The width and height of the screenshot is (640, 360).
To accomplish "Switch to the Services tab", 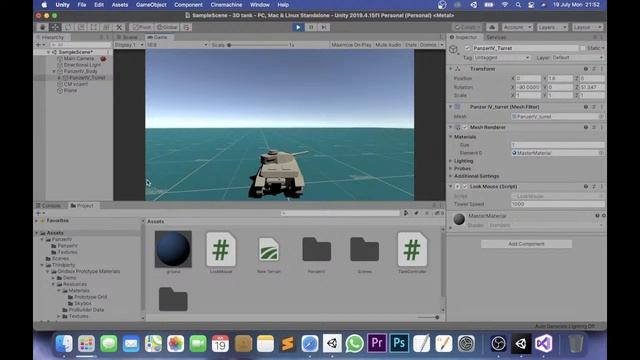I will click(x=496, y=37).
